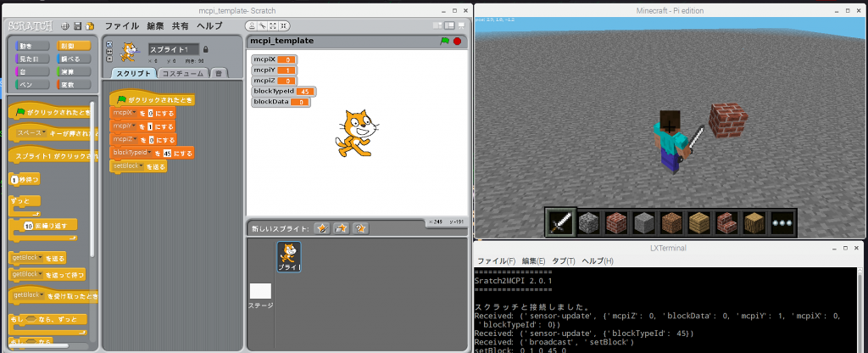
Task: Click the share project icon in Scratch toolbar
Action: pyautogui.click(x=90, y=26)
